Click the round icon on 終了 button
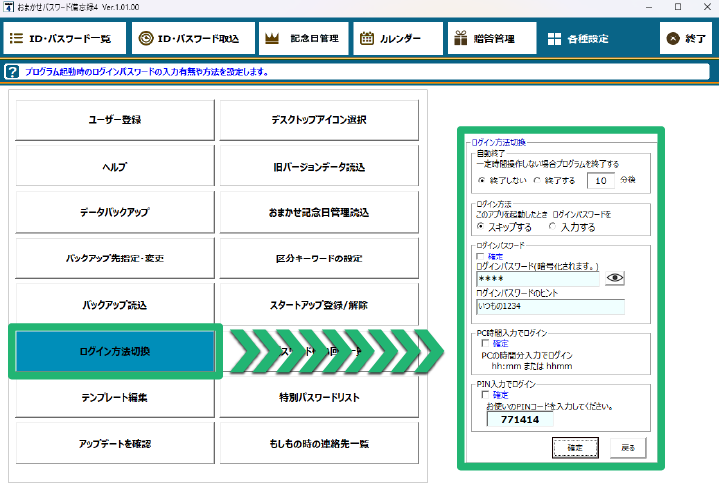The image size is (719, 484). point(673,38)
